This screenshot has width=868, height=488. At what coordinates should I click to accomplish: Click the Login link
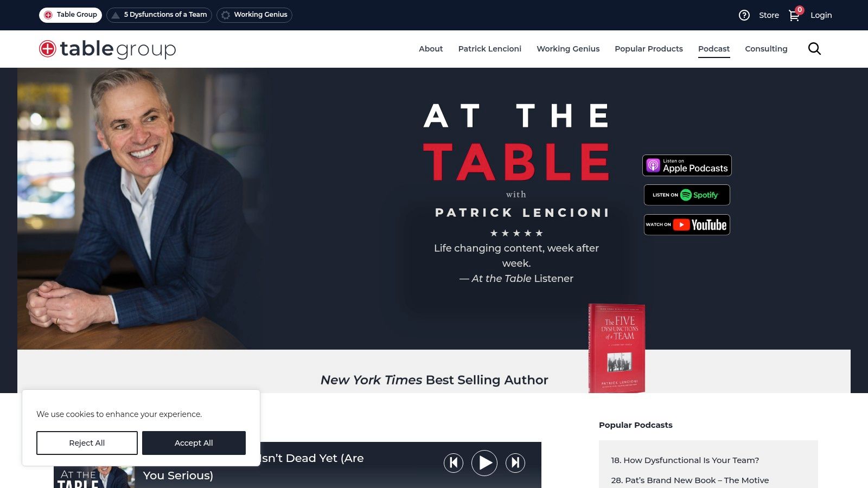point(821,15)
